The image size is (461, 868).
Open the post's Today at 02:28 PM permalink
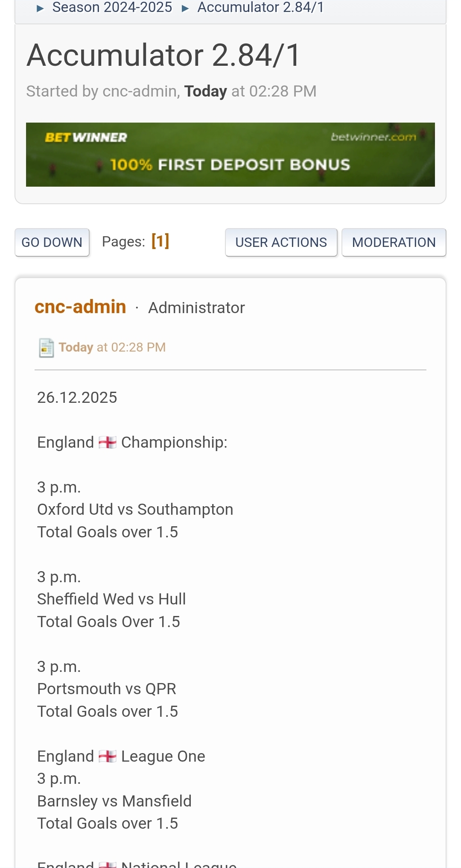112,347
